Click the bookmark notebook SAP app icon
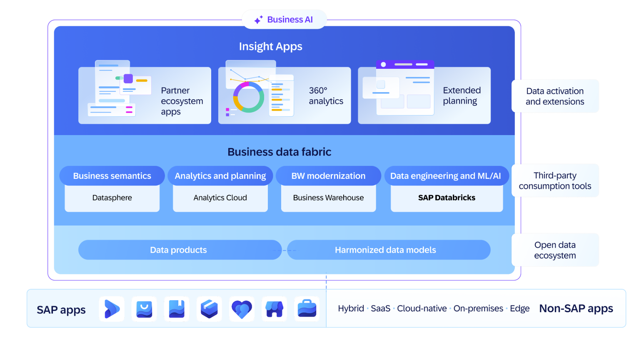This screenshot has width=644, height=341. click(176, 309)
